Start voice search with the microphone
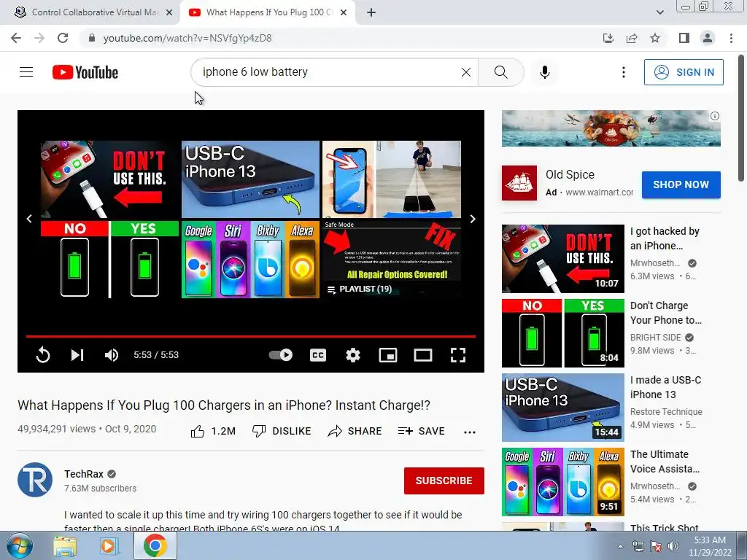747x560 pixels. 545,72
